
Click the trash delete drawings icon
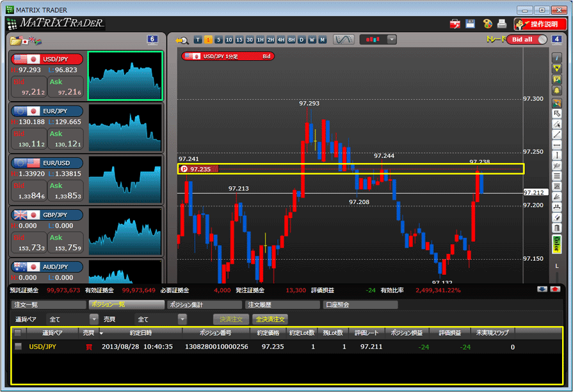[556, 228]
